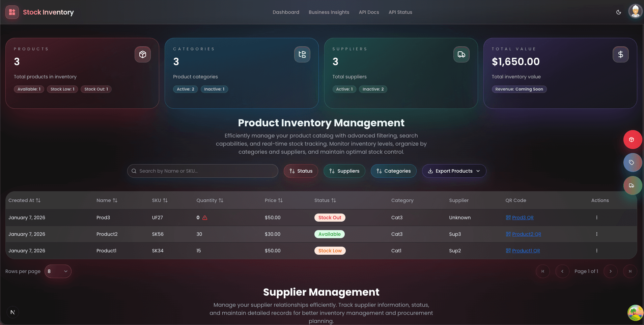Screen dimensions: 644x325
Task: Click the Search by Name or SKU field
Action: (202, 171)
